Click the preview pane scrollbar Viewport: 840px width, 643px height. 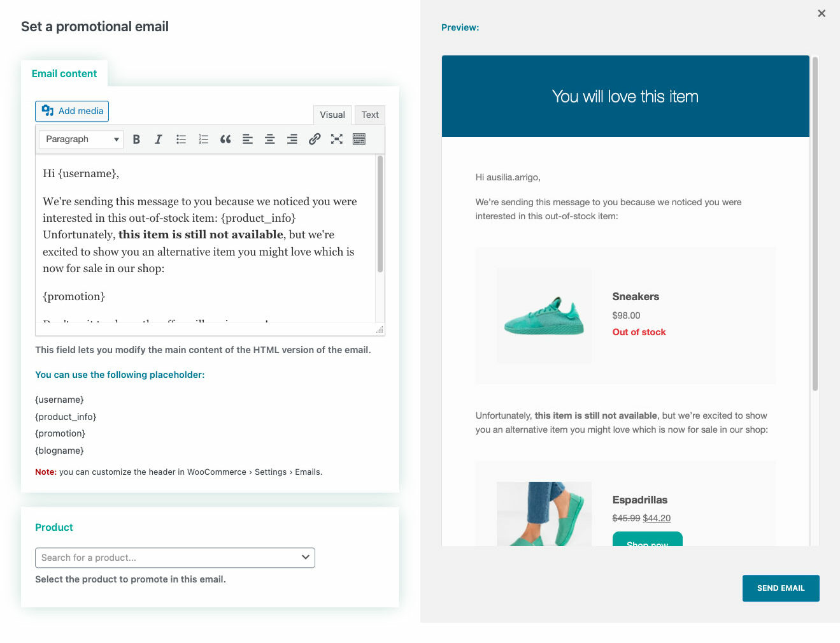coord(815,223)
